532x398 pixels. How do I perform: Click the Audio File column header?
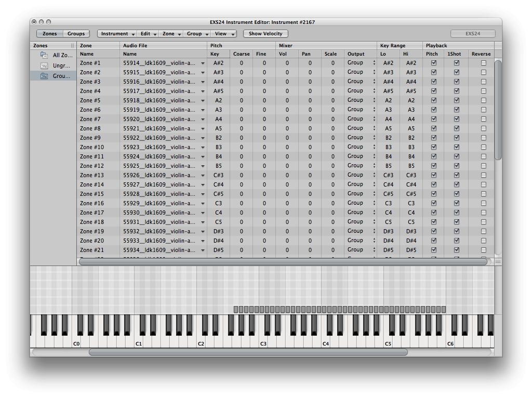pos(163,46)
